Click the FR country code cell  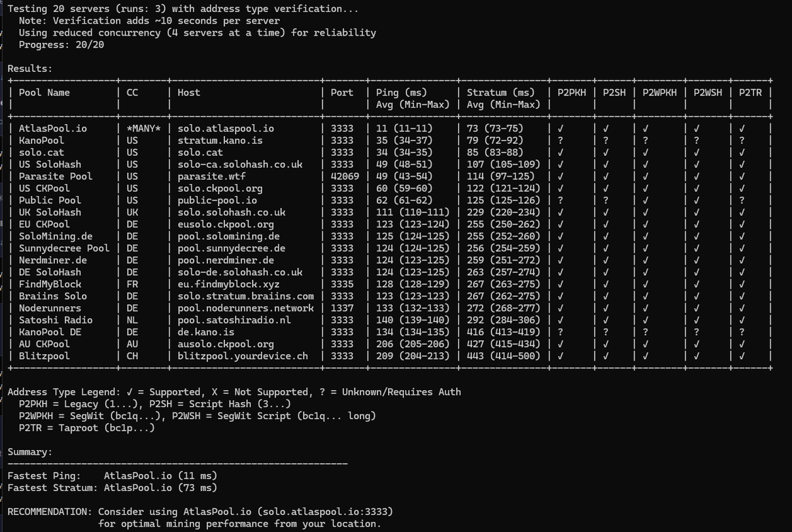[132, 284]
